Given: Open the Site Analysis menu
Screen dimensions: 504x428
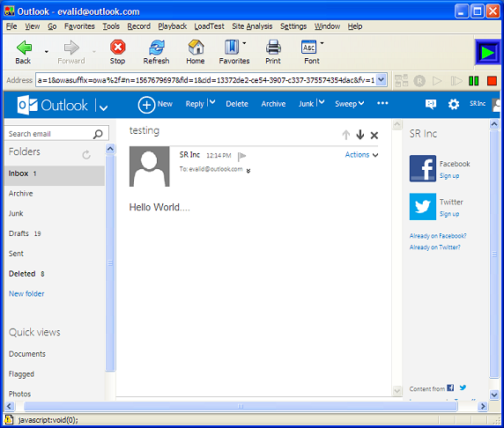Looking at the screenshot, I should [252, 26].
